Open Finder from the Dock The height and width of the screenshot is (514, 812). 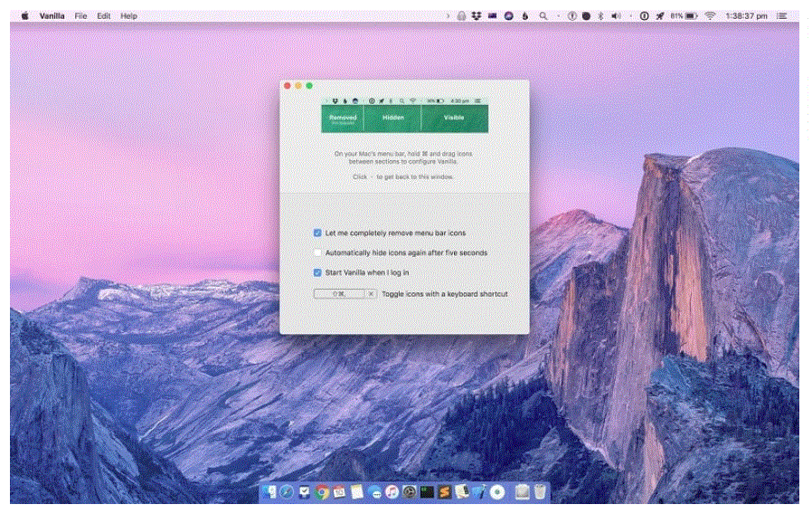coord(269,491)
